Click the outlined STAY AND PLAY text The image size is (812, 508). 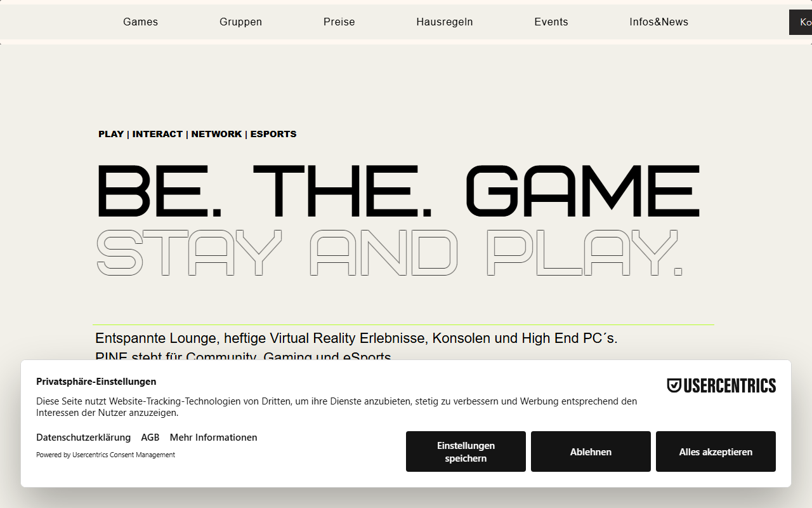(x=389, y=252)
